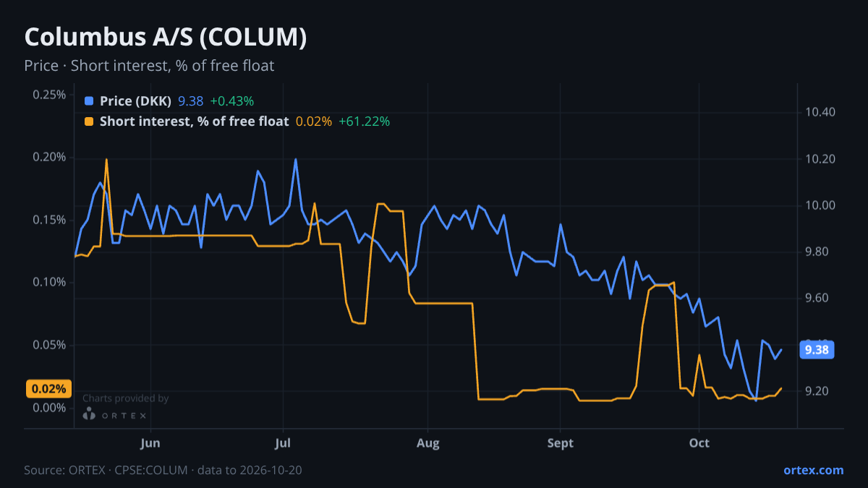Click the 9.80 right axis label
The height and width of the screenshot is (488, 868).
coord(816,252)
